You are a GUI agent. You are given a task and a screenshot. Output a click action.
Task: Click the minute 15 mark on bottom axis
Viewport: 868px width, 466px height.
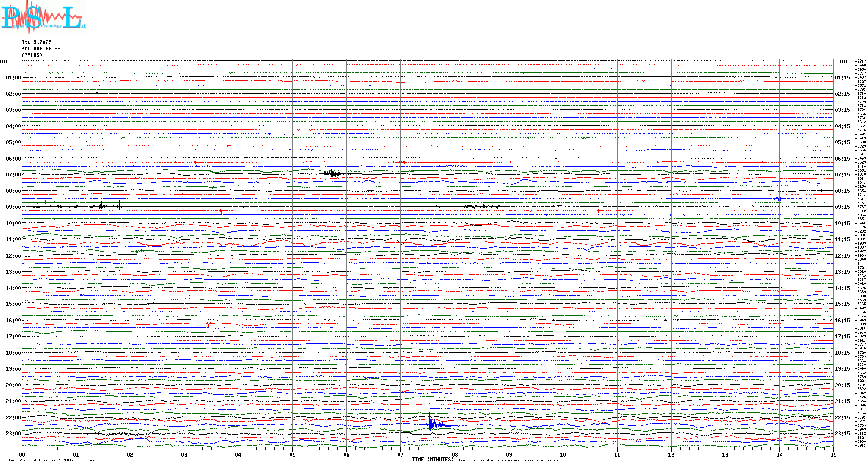[x=833, y=454]
